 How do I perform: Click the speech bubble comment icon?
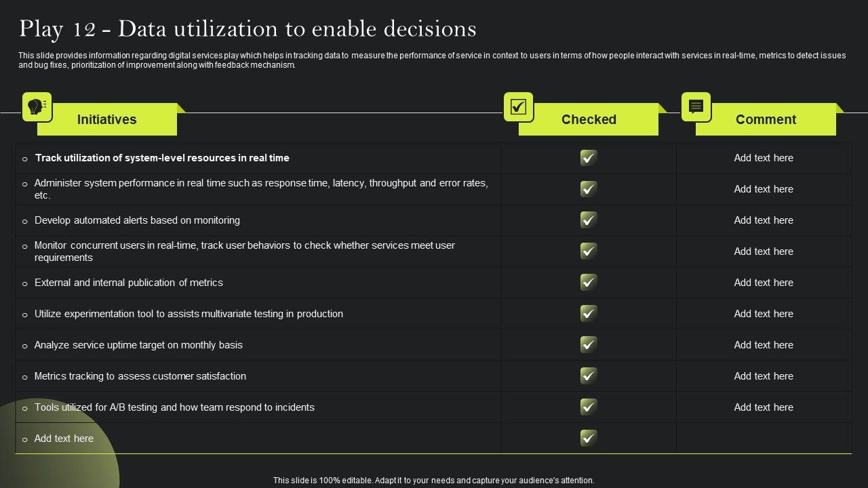pyautogui.click(x=696, y=107)
